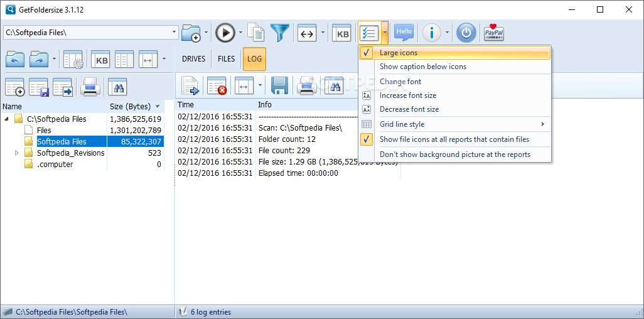
Task: Click the log panel printer icon
Action: pyautogui.click(x=307, y=86)
